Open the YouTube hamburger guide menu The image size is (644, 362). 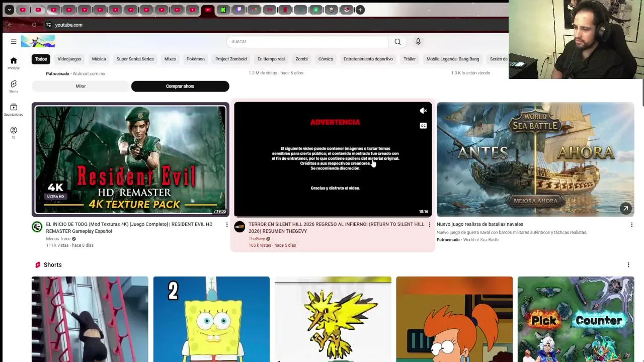click(x=14, y=42)
